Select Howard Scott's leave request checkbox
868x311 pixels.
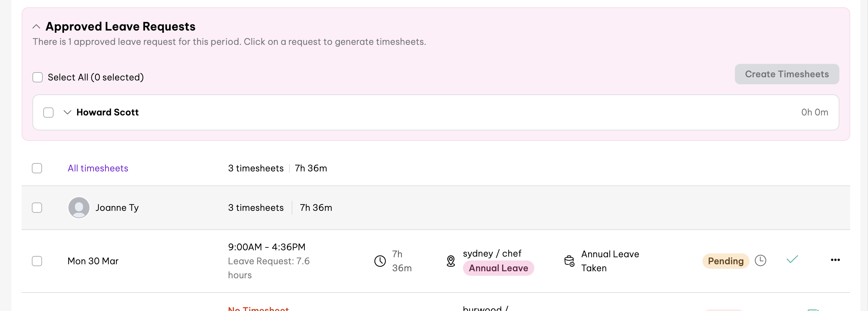pos(48,113)
